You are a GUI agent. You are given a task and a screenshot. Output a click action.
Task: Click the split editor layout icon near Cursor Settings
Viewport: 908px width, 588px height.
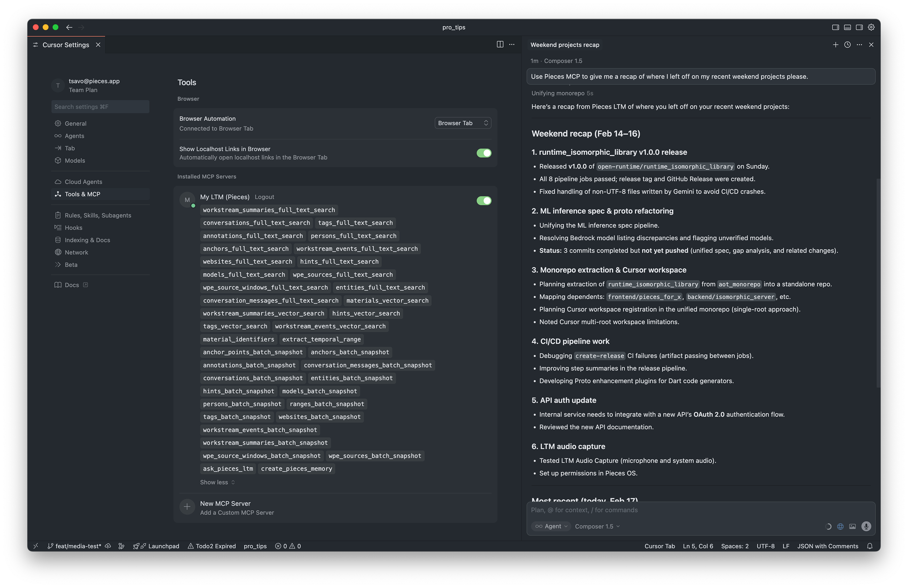pyautogui.click(x=500, y=44)
